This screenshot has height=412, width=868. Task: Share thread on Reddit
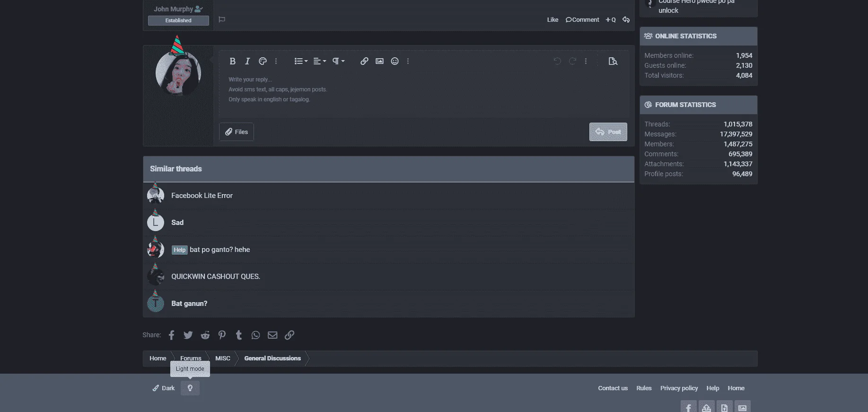(205, 335)
